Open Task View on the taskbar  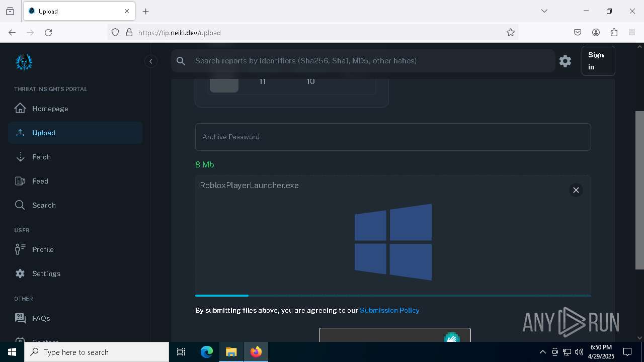tap(181, 352)
